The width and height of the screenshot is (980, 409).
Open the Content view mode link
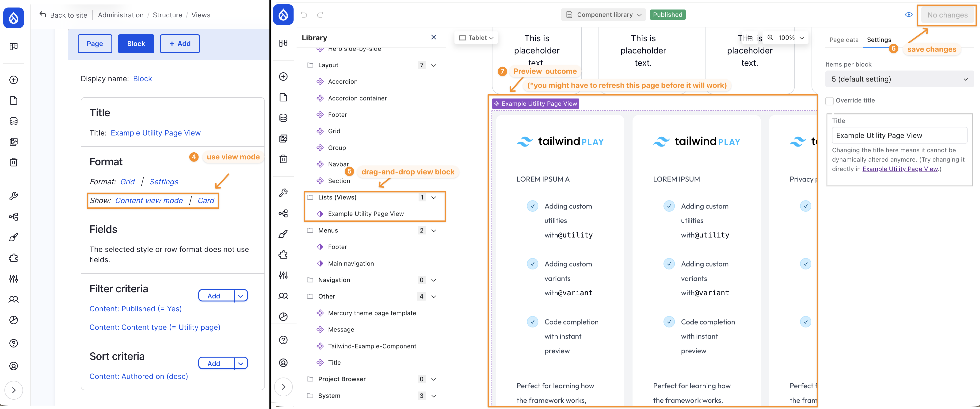pos(149,200)
